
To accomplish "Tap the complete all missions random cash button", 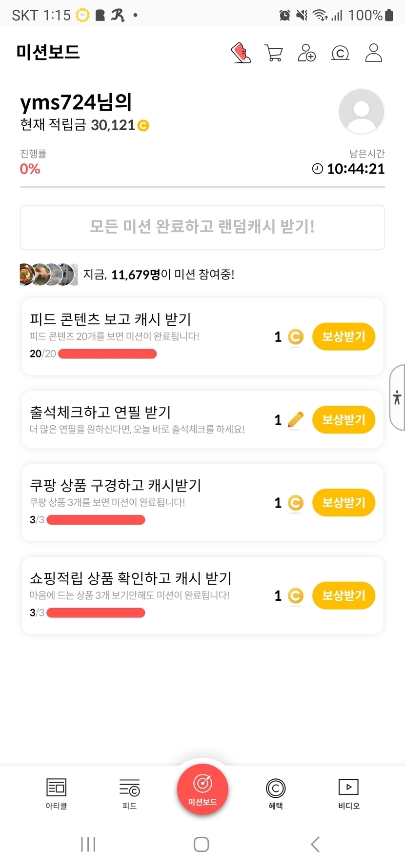I will click(202, 227).
